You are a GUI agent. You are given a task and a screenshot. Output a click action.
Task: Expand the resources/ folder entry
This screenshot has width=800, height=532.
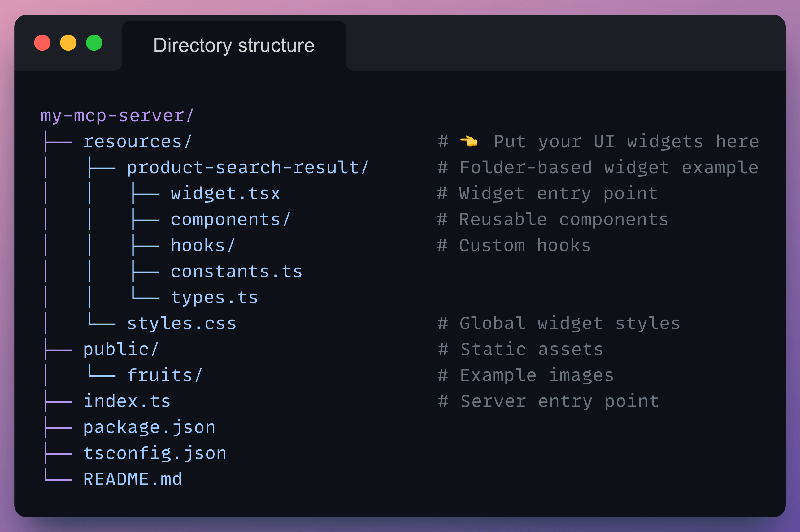coord(137,141)
